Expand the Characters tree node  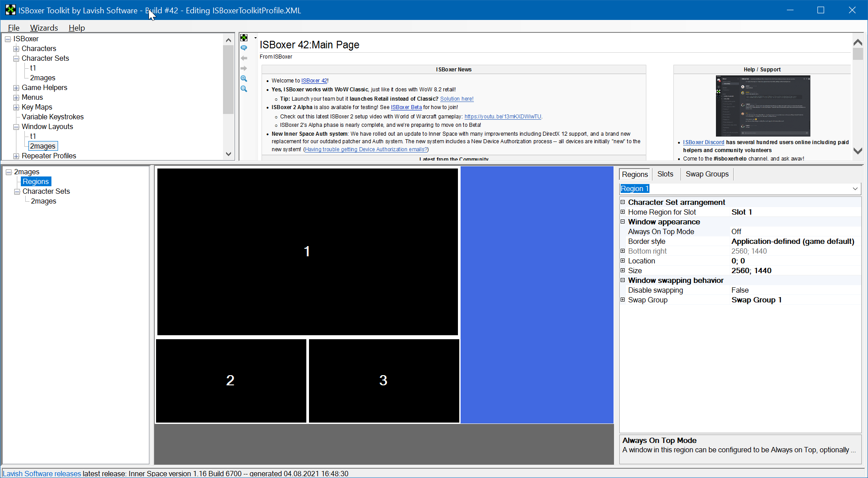tap(16, 49)
